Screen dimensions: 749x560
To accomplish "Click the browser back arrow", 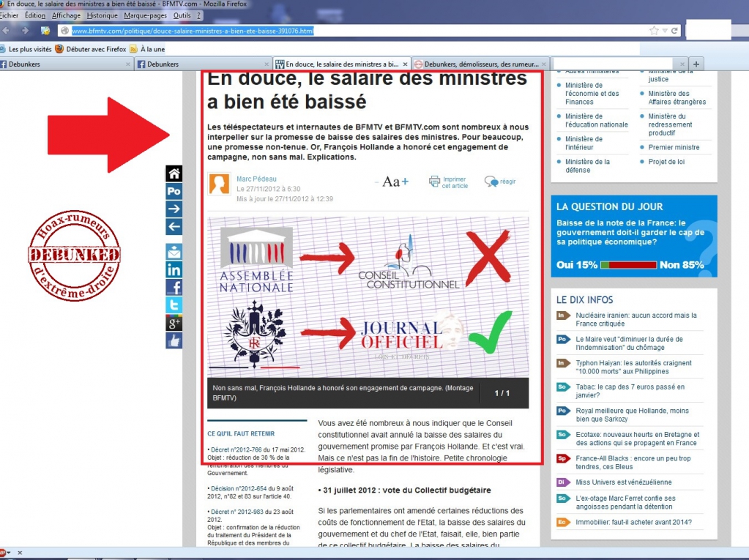I will [6, 31].
